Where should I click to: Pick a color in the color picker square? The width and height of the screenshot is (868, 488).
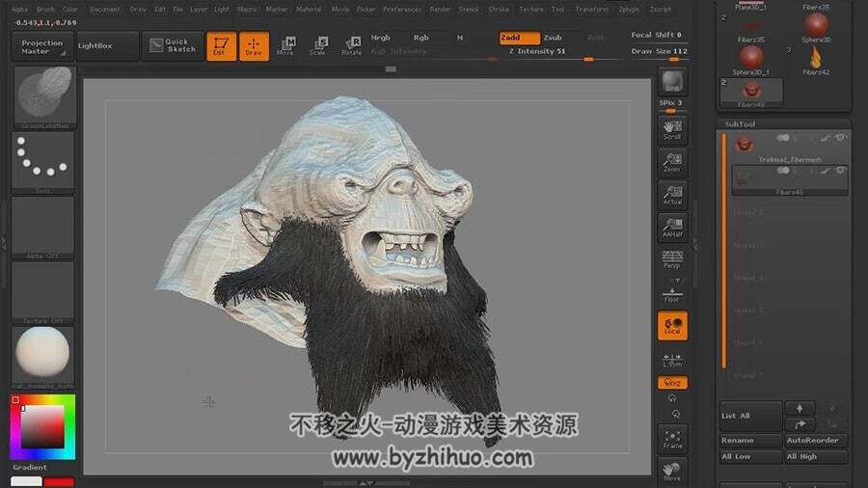click(x=42, y=426)
